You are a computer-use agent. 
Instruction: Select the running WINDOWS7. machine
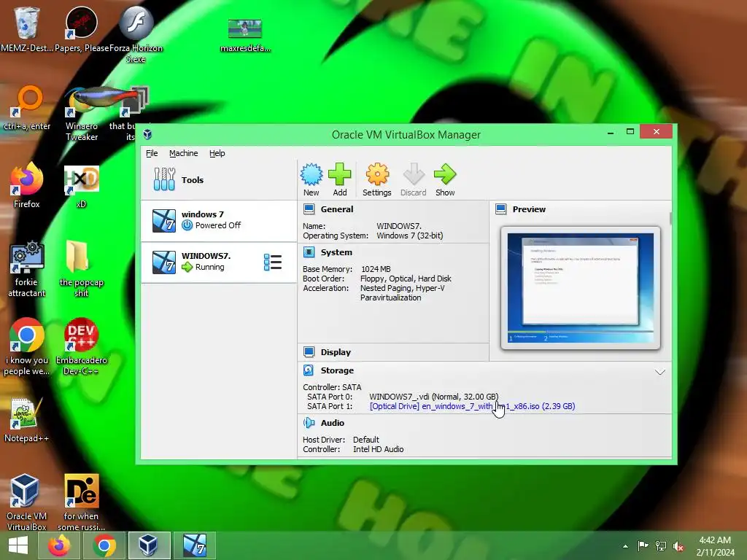pos(219,262)
